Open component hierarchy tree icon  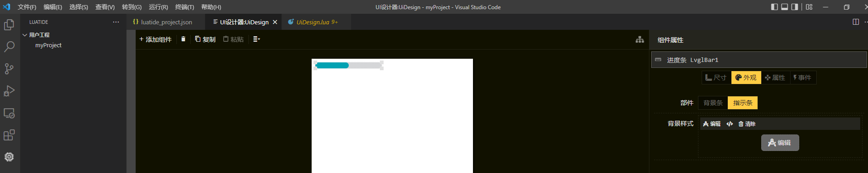point(640,40)
